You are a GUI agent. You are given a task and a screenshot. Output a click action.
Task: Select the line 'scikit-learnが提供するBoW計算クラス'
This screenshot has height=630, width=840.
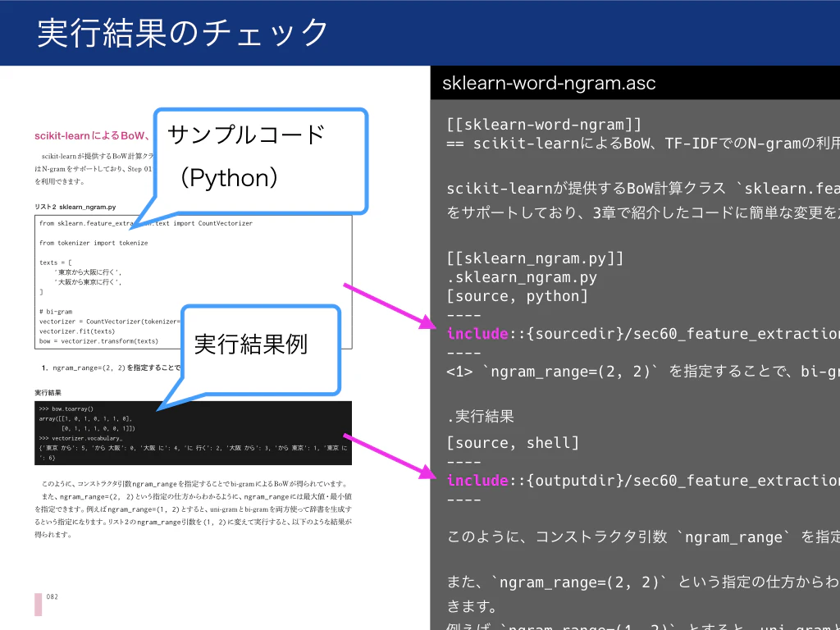pyautogui.click(x=643, y=189)
